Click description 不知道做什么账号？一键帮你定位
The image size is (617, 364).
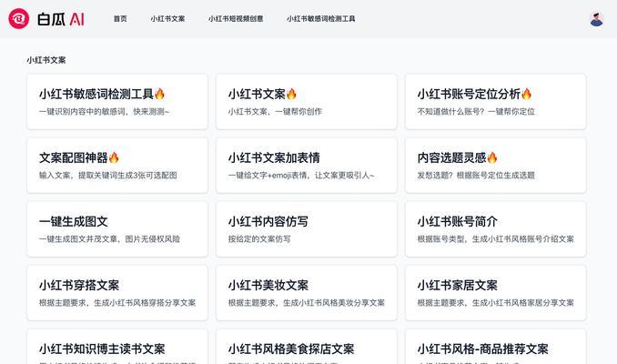[476, 112]
